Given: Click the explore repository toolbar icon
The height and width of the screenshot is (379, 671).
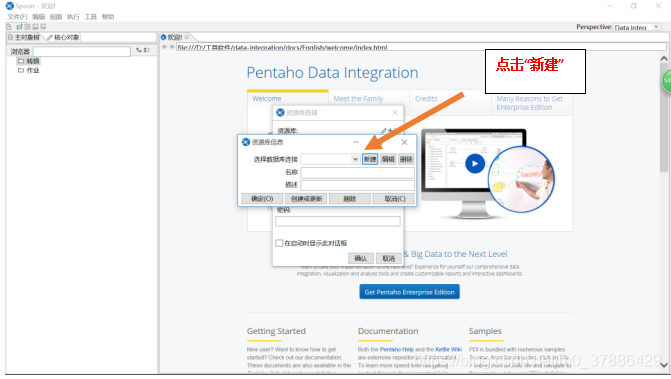Looking at the screenshot, I should (27, 27).
